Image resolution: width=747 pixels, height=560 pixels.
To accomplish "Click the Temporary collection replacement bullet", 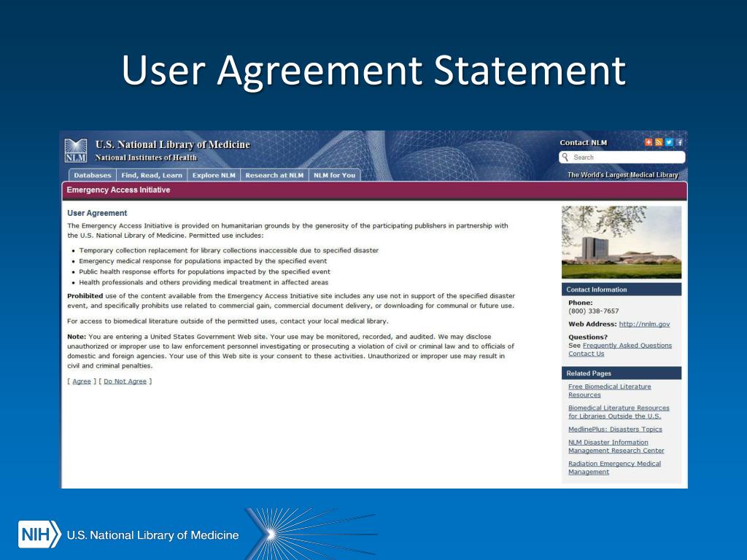I will (228, 251).
